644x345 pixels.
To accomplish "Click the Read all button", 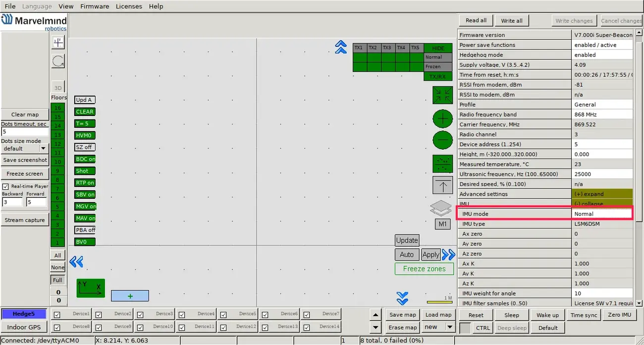I will (476, 20).
